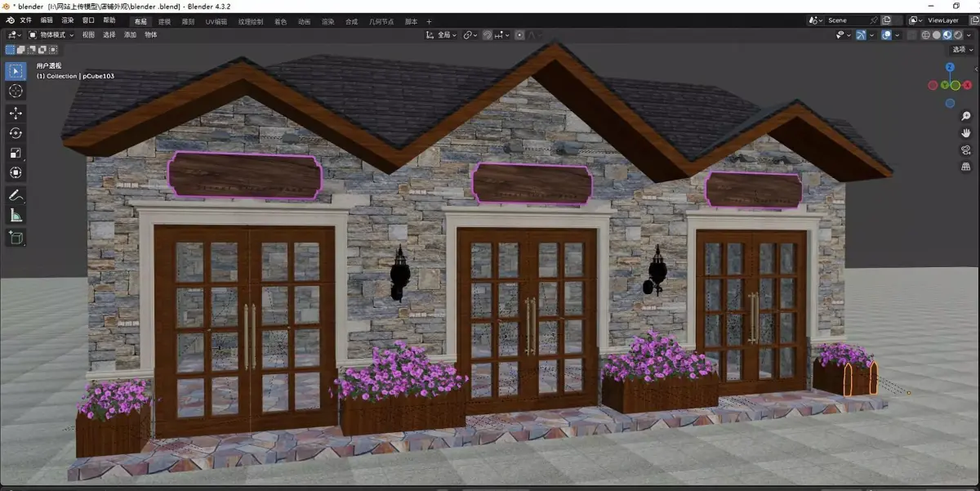Switch to the 脚本 workspace tab
Screen dimensions: 980x491
412,21
